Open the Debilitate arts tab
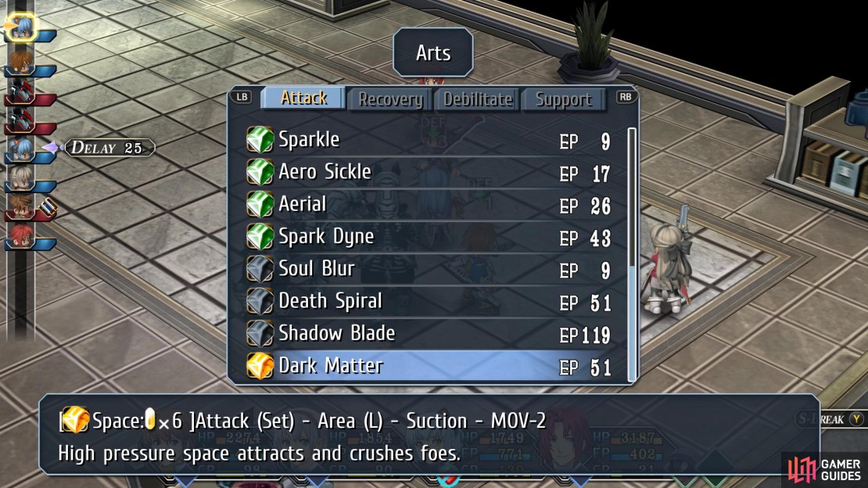 tap(477, 99)
